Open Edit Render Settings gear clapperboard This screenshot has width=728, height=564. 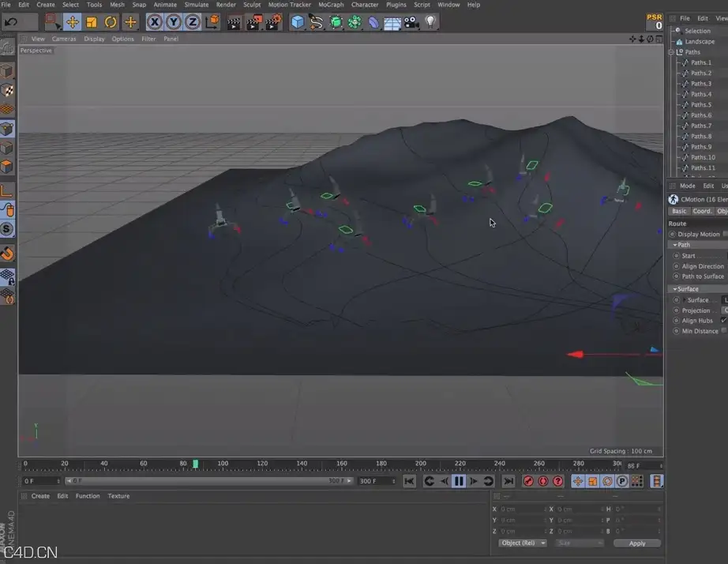coord(274,22)
